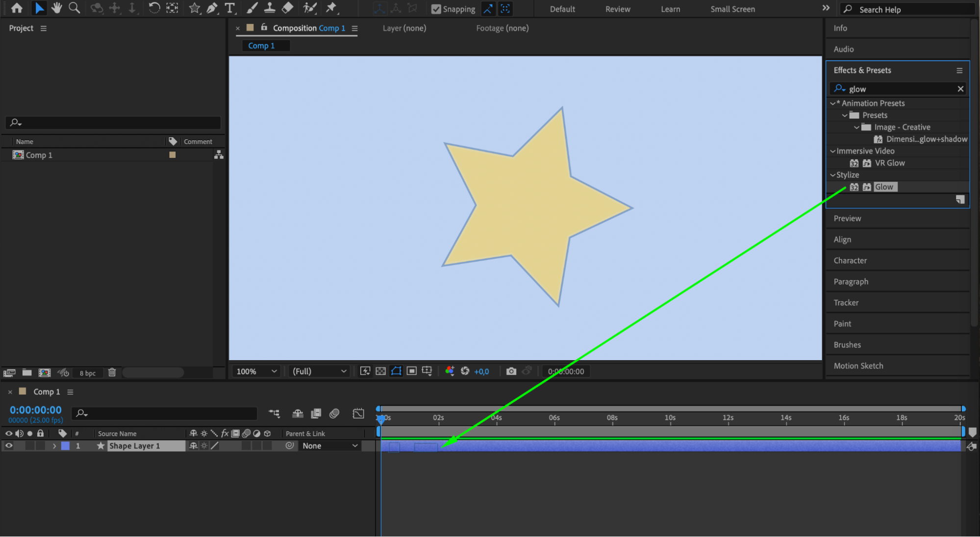Viewport: 980px width, 537px height.
Task: Toggle transparency grid in viewer
Action: (380, 371)
